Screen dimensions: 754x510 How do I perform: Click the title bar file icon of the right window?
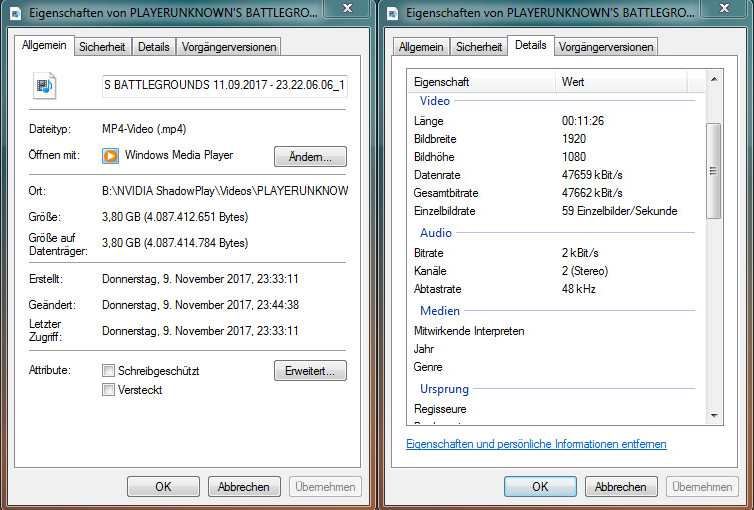click(392, 13)
